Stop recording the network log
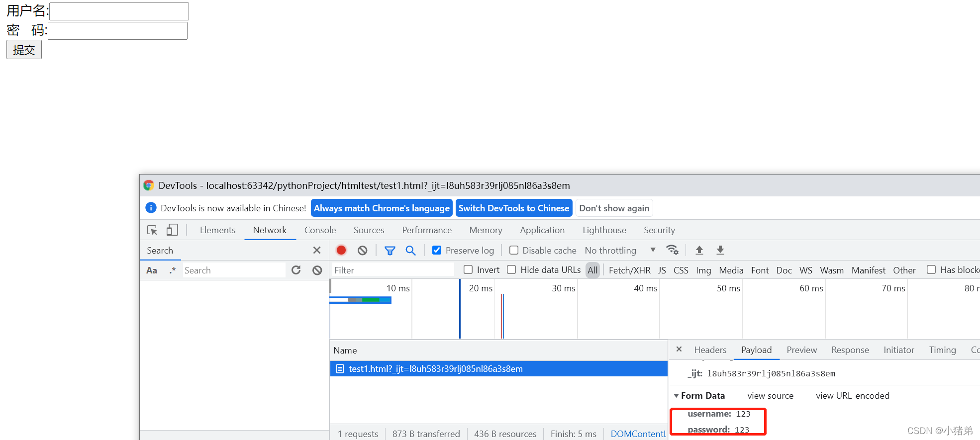This screenshot has height=440, width=980. (x=341, y=250)
